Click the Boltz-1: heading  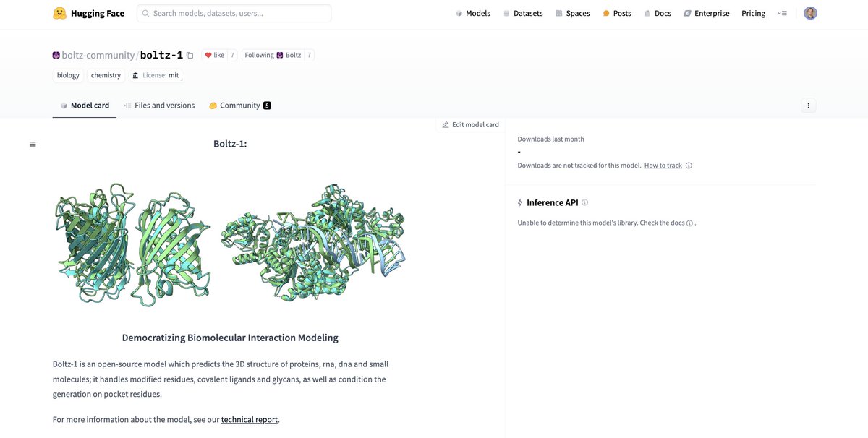pyautogui.click(x=230, y=144)
